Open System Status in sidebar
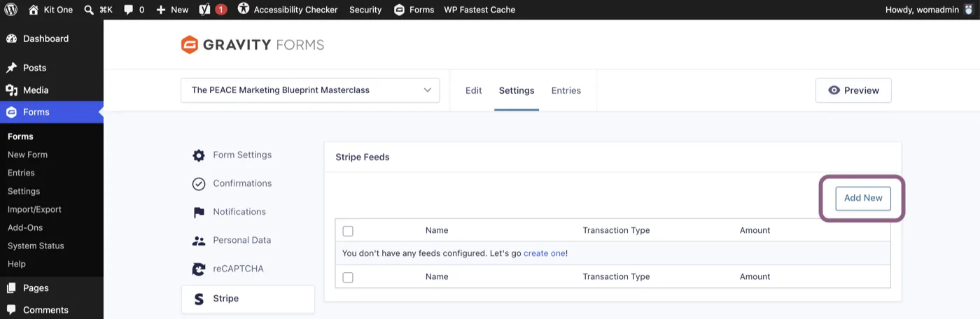980x319 pixels. point(36,246)
